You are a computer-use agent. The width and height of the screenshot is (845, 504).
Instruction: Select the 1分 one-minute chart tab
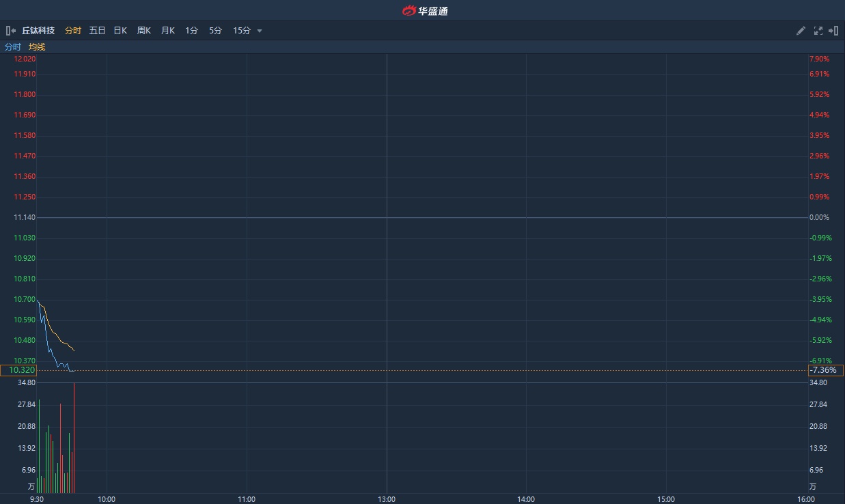[x=191, y=31]
